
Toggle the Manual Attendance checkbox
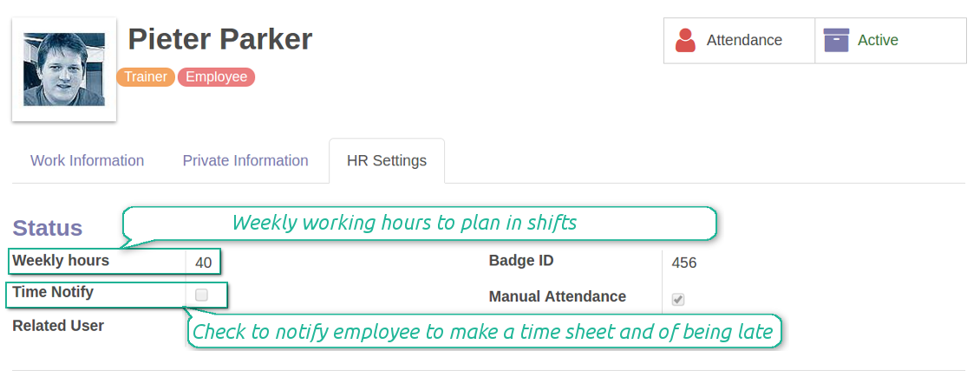coord(678,299)
